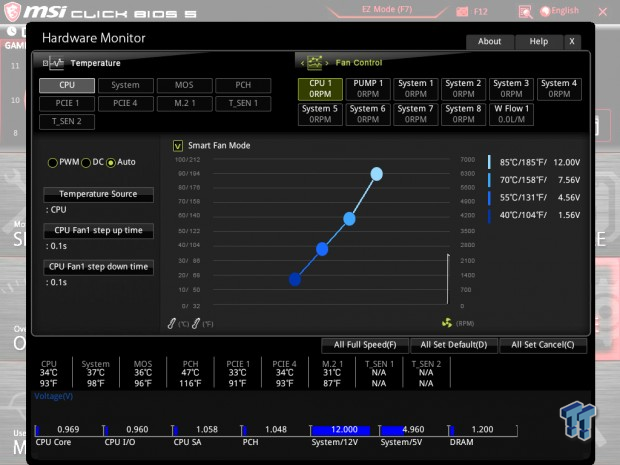This screenshot has height=465, width=620.
Task: Select CPU temperature tab
Action: click(x=67, y=85)
